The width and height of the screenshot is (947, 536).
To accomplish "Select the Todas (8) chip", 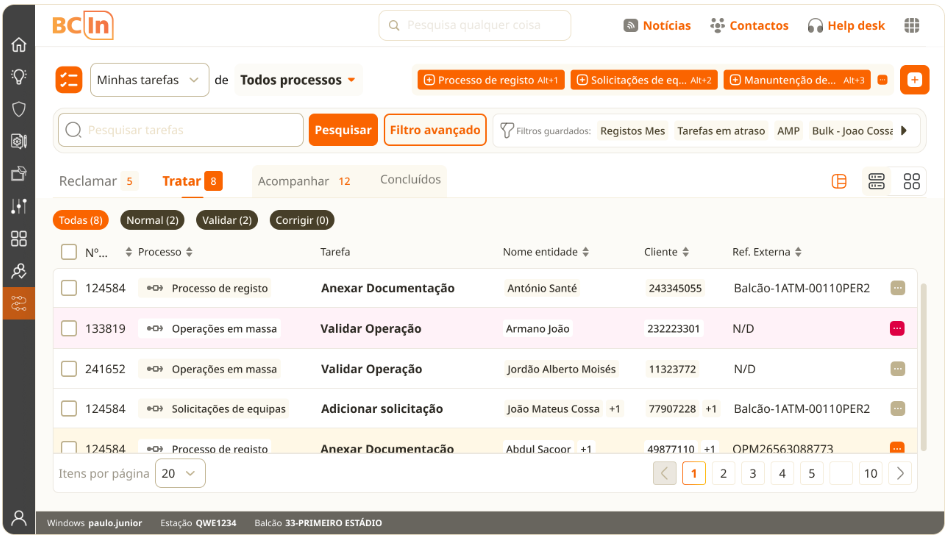I will click(x=80, y=220).
